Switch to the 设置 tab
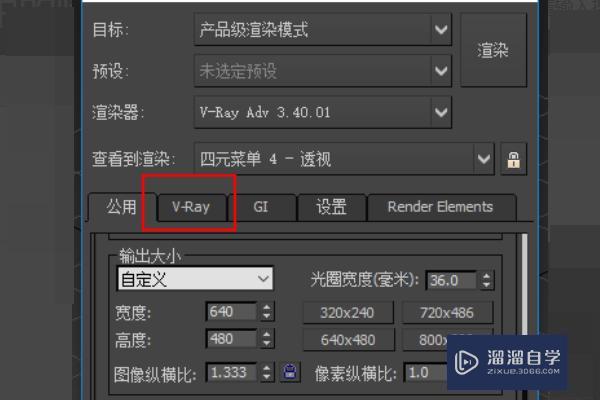600x400 pixels. coord(332,207)
